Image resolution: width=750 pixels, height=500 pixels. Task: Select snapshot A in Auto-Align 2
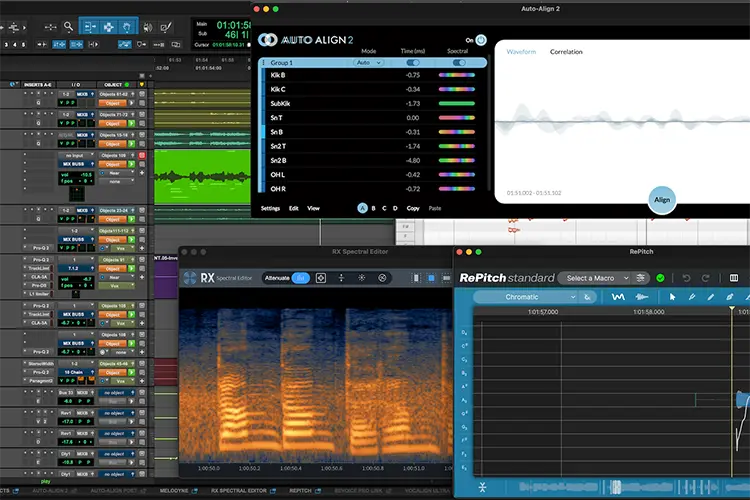click(x=363, y=208)
